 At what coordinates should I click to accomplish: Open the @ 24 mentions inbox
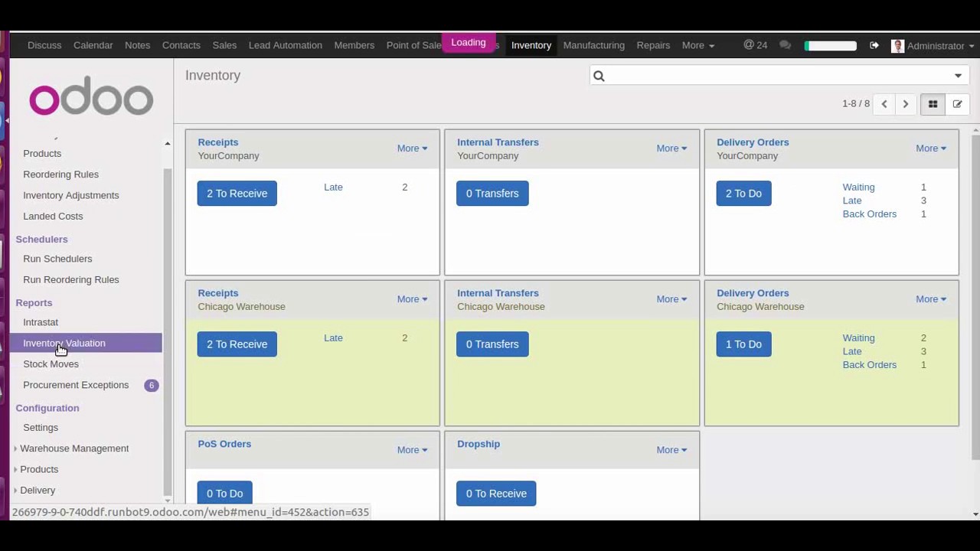(x=755, y=45)
